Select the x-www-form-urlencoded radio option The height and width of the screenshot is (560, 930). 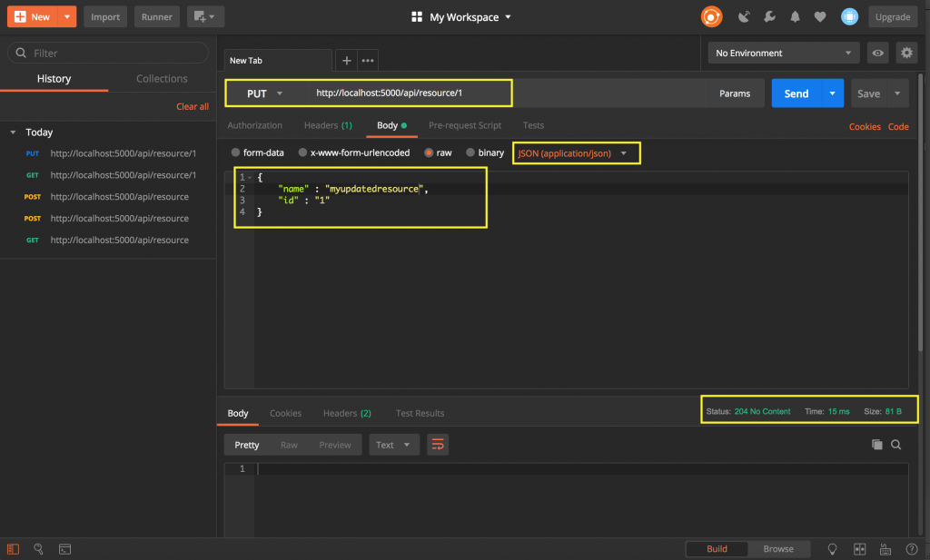(303, 153)
